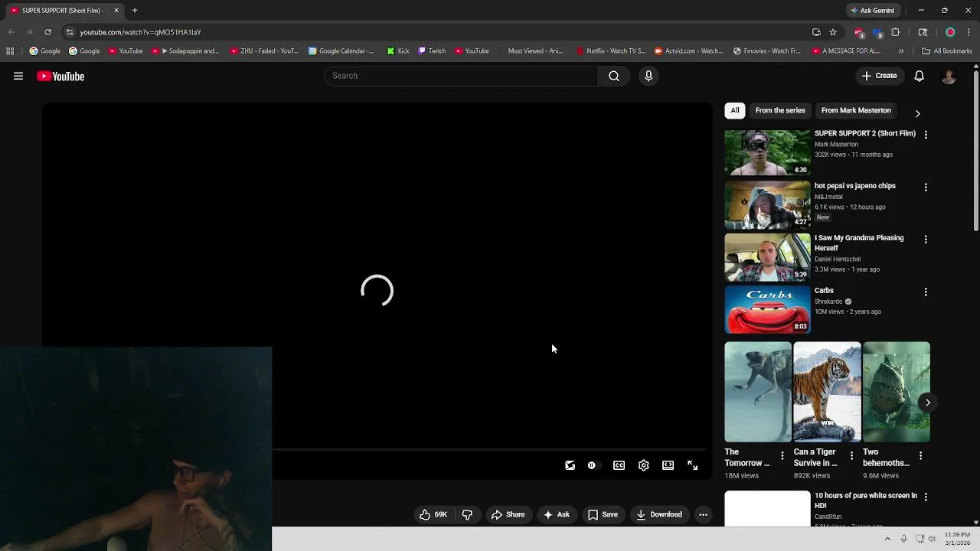Toggle closed captions CC button
The image size is (980, 551).
(619, 465)
